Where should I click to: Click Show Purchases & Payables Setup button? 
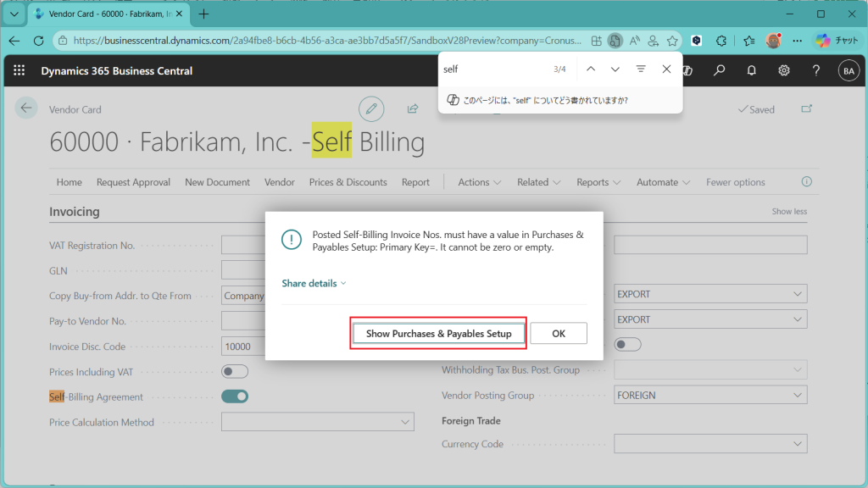click(x=438, y=334)
